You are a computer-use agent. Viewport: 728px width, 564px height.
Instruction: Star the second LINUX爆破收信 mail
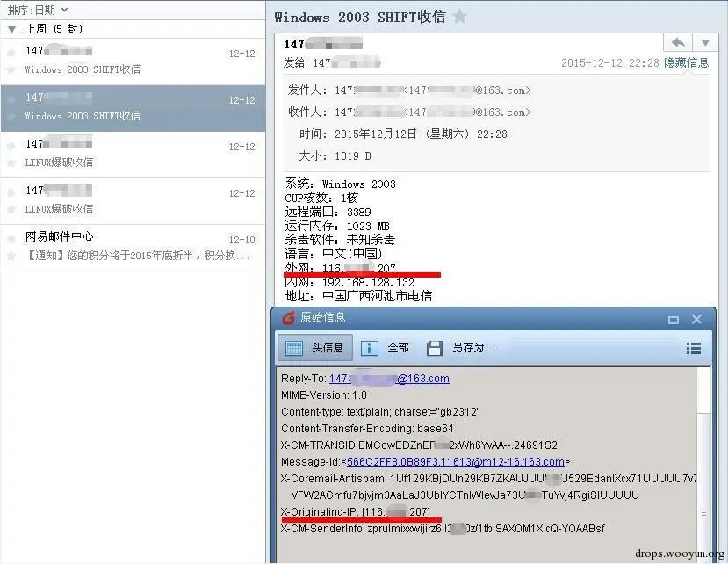[11, 209]
